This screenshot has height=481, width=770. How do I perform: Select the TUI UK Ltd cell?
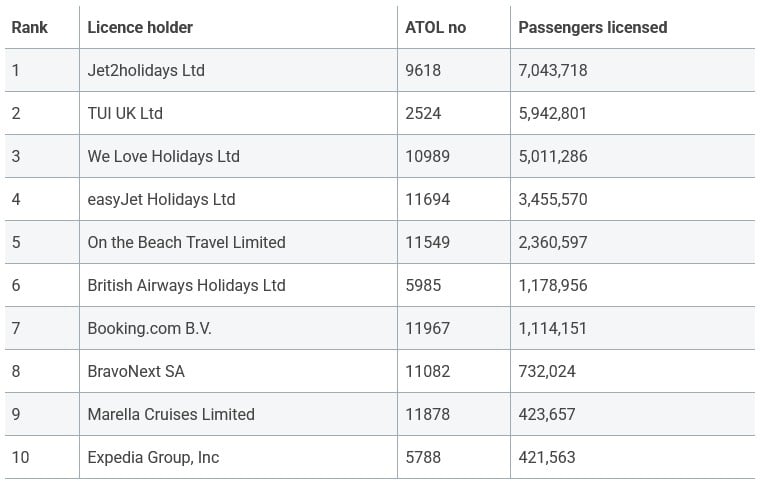click(125, 113)
